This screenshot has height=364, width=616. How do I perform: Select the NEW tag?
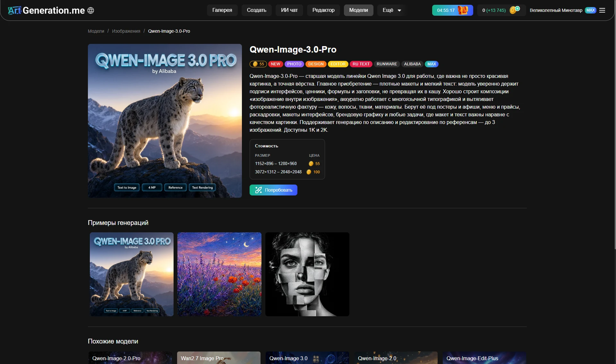(276, 64)
